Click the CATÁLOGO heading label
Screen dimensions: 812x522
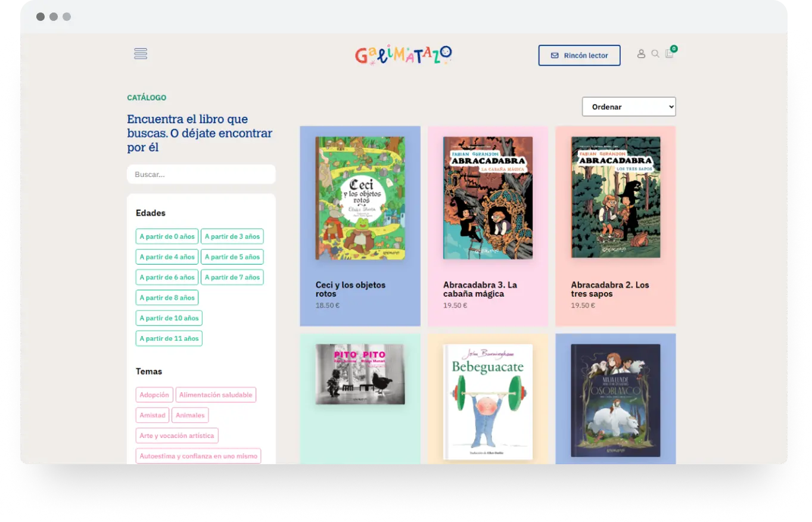click(147, 98)
